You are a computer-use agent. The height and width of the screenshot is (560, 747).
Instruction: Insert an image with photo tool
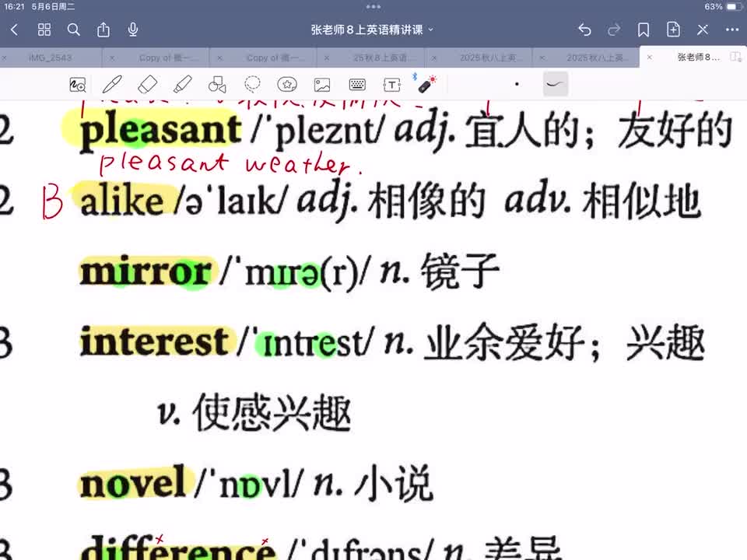[322, 85]
